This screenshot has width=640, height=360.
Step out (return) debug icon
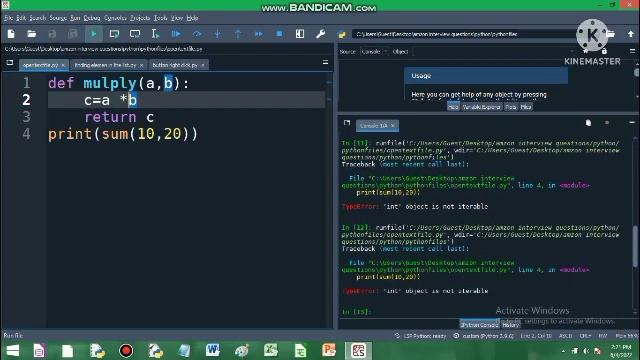(x=238, y=34)
